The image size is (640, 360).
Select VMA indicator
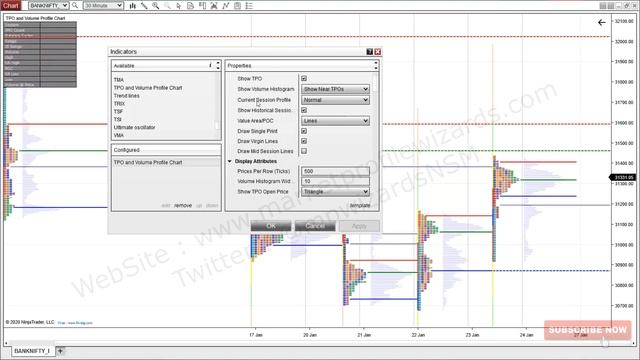(x=119, y=135)
